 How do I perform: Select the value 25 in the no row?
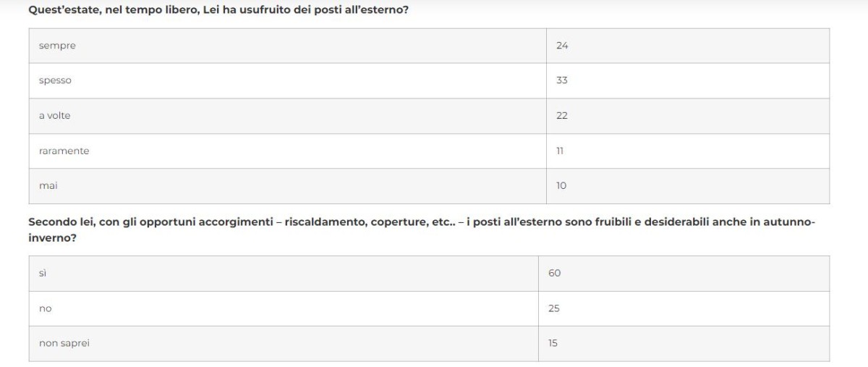point(554,308)
